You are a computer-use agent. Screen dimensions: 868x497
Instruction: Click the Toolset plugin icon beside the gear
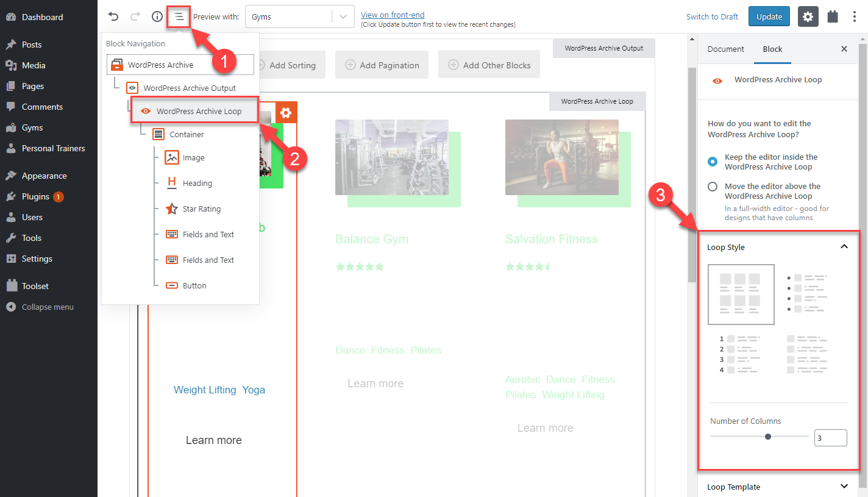click(x=833, y=16)
